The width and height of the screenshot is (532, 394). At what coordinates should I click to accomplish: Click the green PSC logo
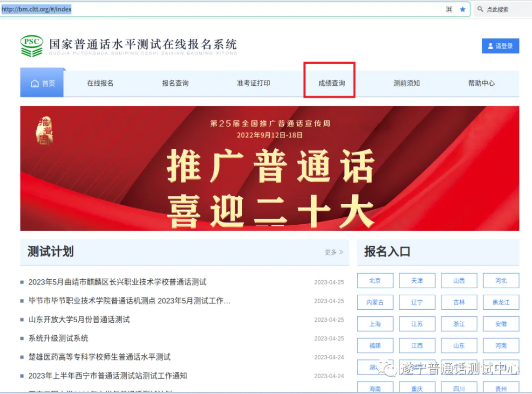tap(32, 46)
